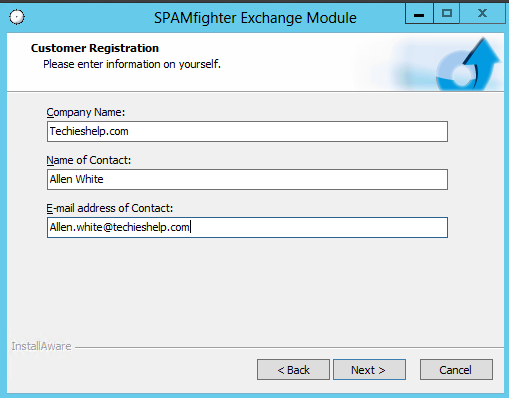
Task: Close the SPAMfighter Exchange Module window
Action: tap(482, 13)
